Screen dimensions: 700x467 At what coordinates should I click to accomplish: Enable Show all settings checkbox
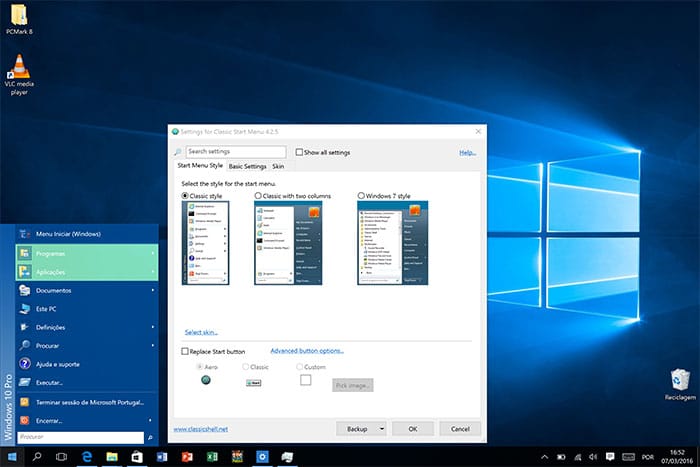coord(299,152)
